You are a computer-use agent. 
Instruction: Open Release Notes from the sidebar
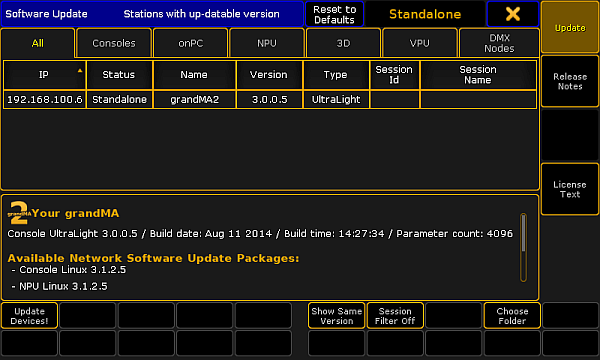point(570,81)
